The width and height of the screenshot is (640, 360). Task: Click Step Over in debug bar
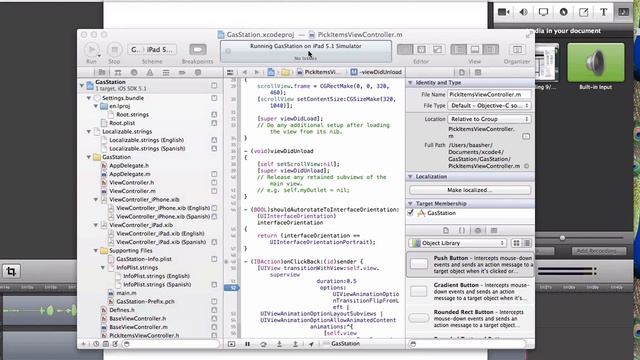pyautogui.click(x=263, y=344)
